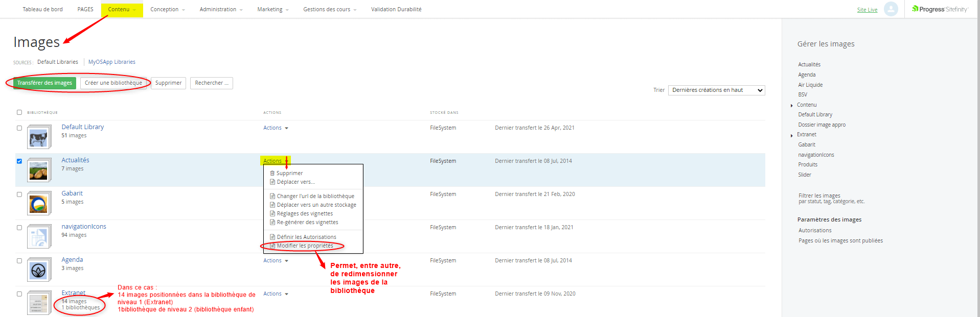Toggle the select-all checkbox in header

[x=19, y=112]
